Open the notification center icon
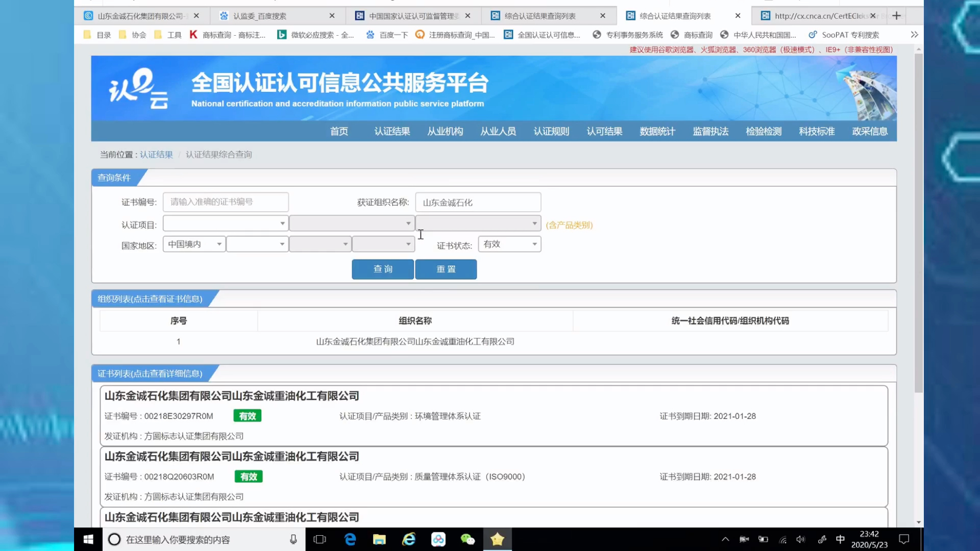Screen dimensions: 980x551 [904, 539]
